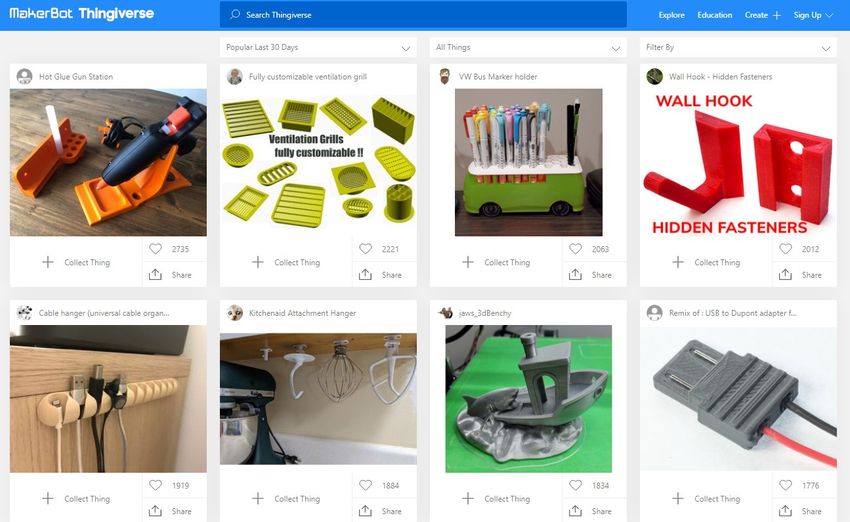Open the 'Hot Glue Gun Station' title

click(x=76, y=77)
